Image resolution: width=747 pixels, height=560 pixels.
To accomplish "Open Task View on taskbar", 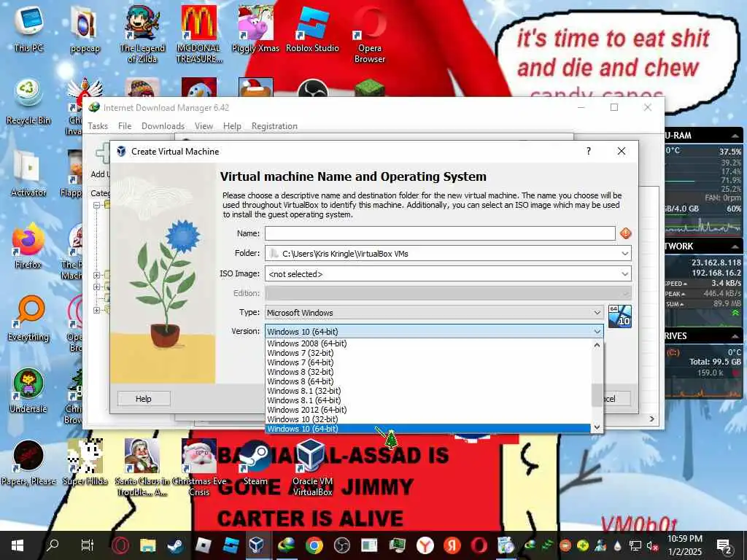I will pyautogui.click(x=88, y=545).
